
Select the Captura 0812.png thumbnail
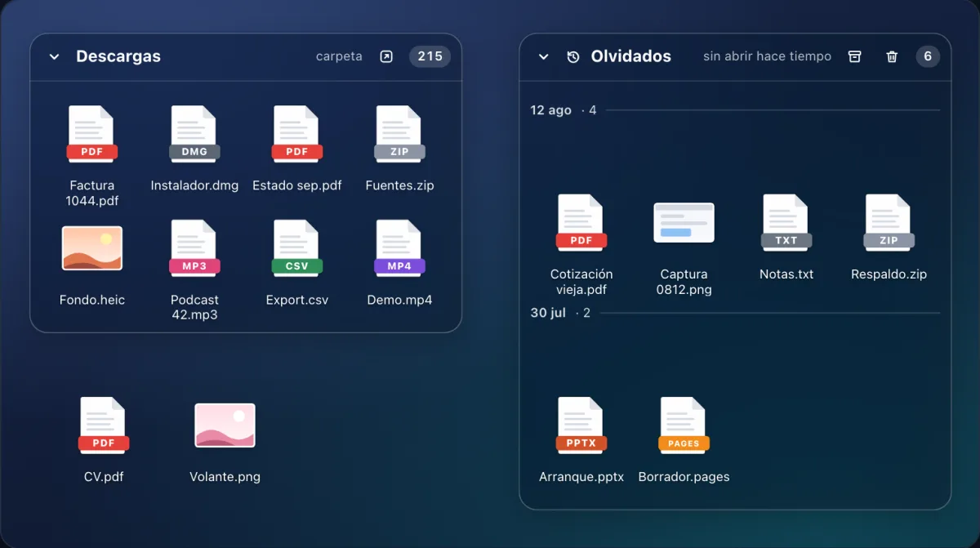(x=684, y=223)
